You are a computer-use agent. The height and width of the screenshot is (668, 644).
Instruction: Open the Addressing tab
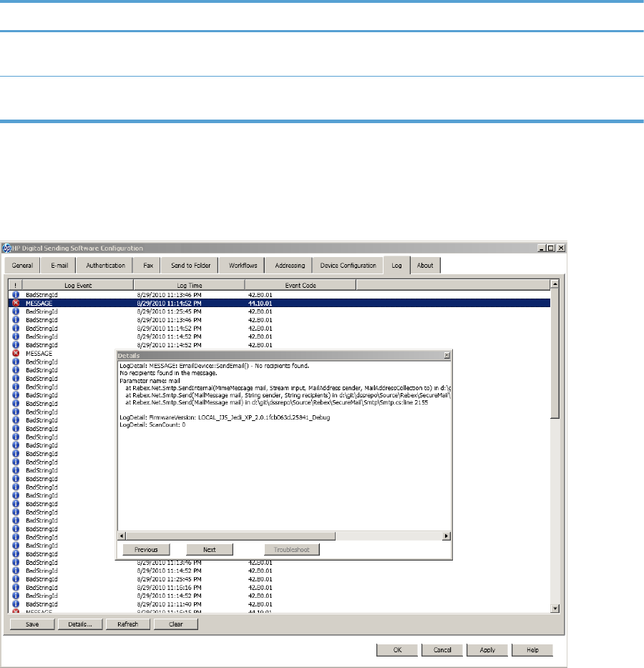tap(289, 266)
